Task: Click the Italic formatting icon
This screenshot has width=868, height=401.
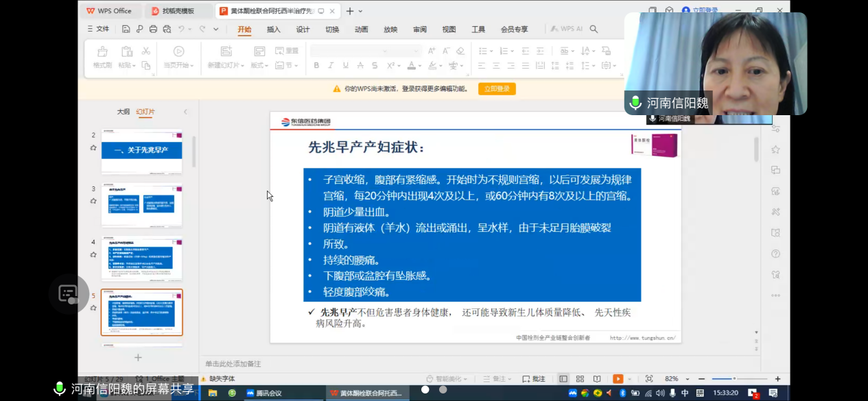Action: click(331, 66)
